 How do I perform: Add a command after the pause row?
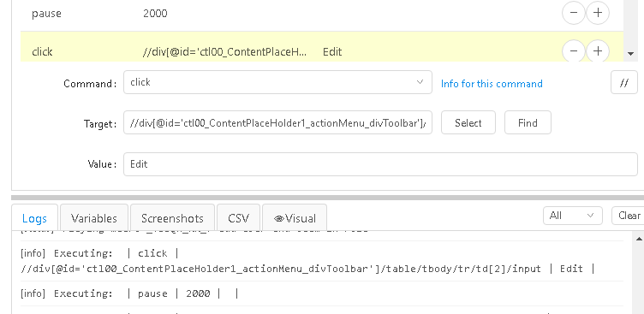tap(598, 13)
